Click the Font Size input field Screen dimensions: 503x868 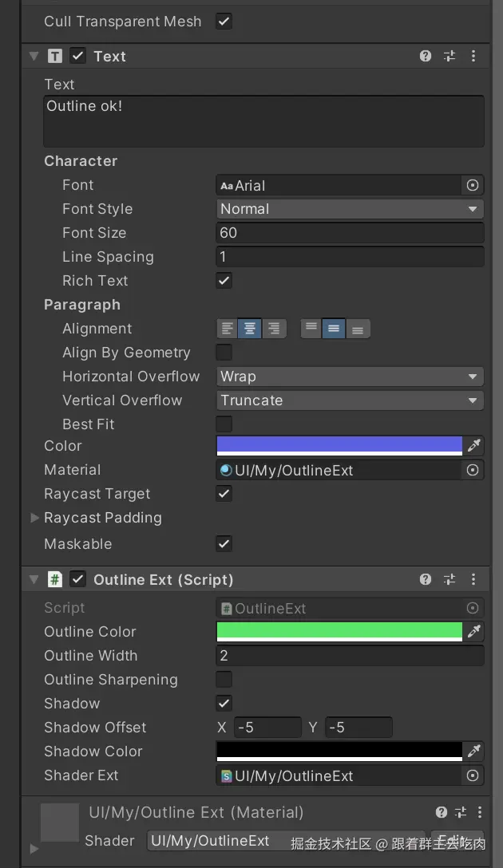350,233
